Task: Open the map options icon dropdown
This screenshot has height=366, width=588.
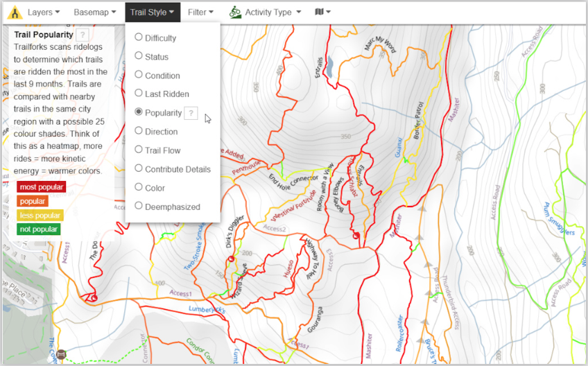Action: pos(323,12)
